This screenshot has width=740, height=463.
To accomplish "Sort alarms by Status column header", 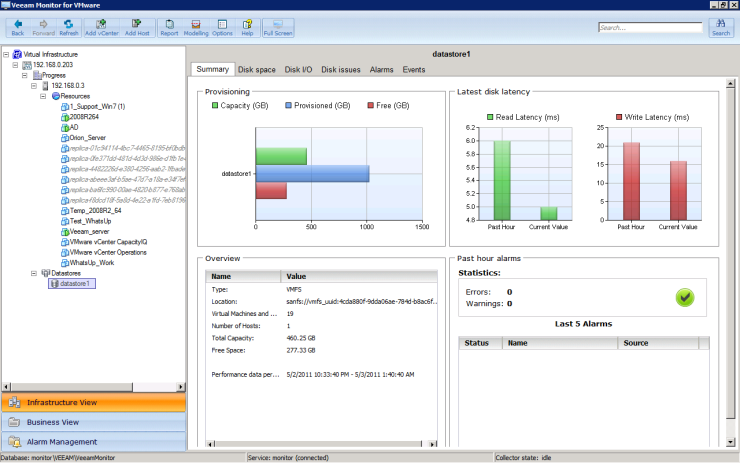I will coord(480,343).
